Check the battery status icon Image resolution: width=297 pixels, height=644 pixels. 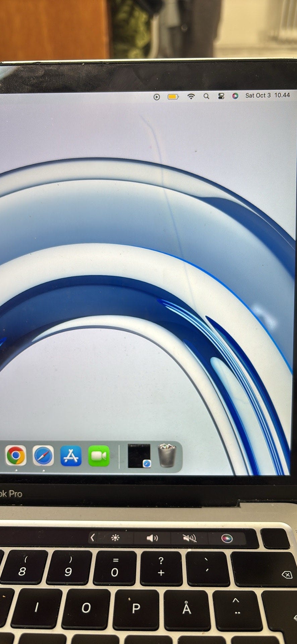pyautogui.click(x=173, y=97)
